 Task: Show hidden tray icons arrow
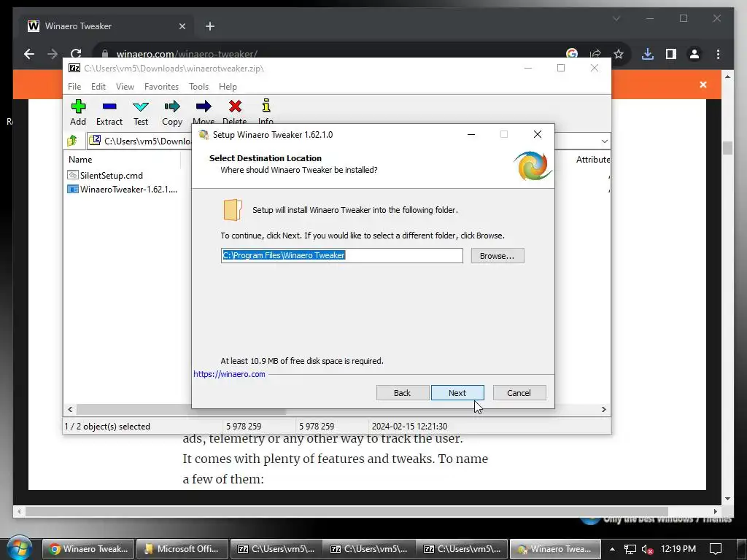coord(612,549)
